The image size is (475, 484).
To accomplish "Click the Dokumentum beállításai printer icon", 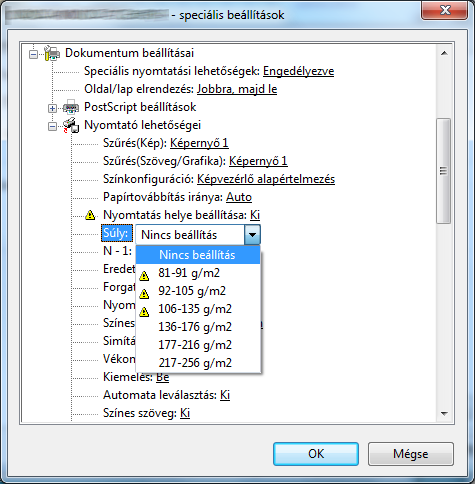I will pos(52,53).
